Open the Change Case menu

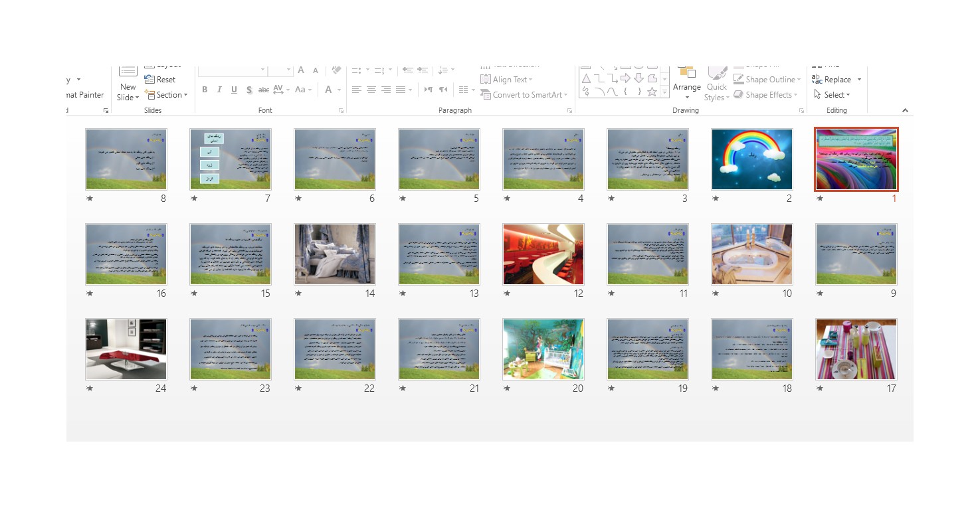303,90
